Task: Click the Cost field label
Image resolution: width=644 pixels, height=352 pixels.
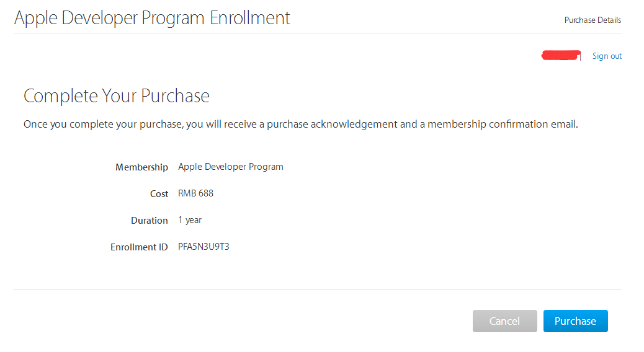Action: pyautogui.click(x=159, y=194)
